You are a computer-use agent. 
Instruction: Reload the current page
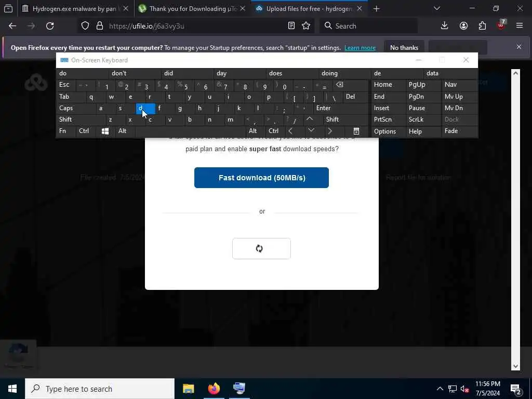pos(50,26)
